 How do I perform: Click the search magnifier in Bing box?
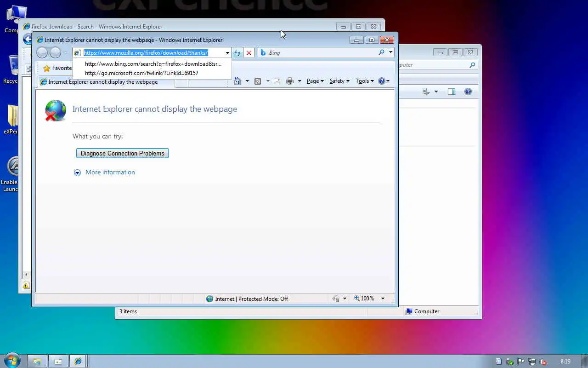[381, 52]
